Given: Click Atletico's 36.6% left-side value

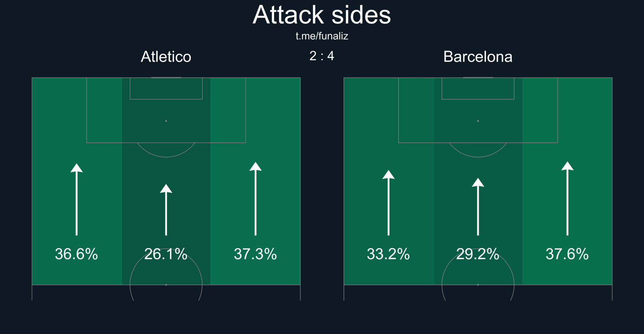Looking at the screenshot, I should click(x=76, y=254).
